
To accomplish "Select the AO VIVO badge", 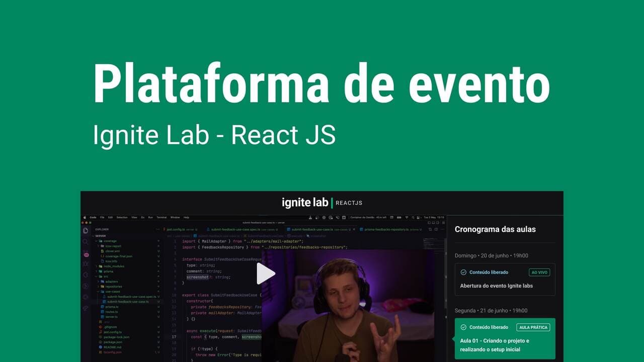I will (539, 273).
